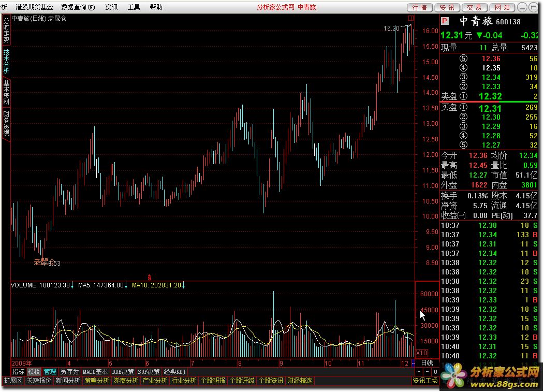The height and width of the screenshot is (392, 544).
Task: Click month 8 on the time axis
Action: point(240,363)
